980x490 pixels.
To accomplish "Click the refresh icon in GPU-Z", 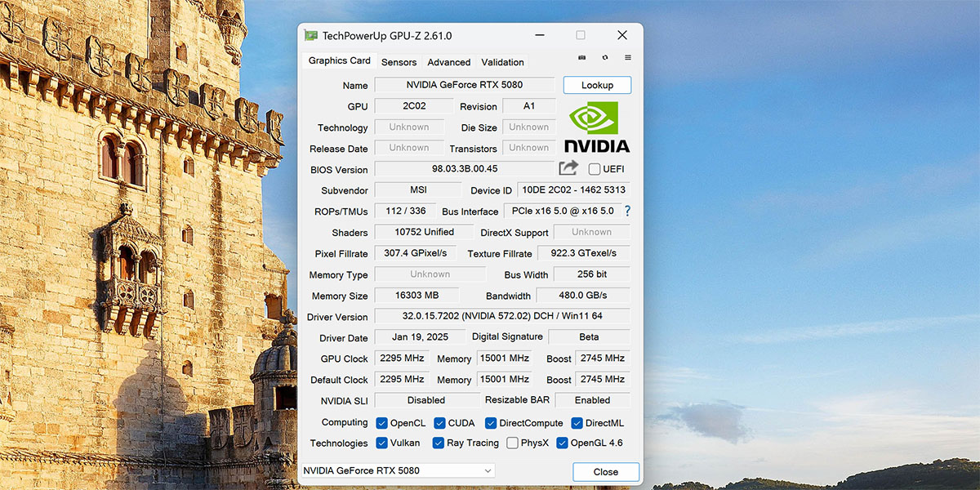I will pos(604,58).
